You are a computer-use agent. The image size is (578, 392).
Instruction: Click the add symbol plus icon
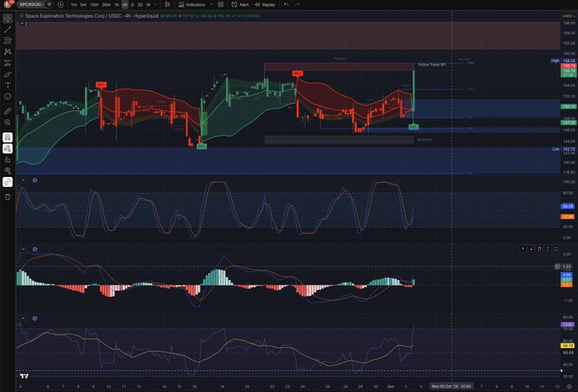(60, 4)
